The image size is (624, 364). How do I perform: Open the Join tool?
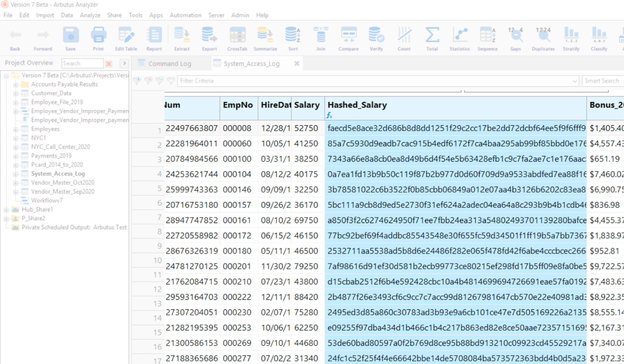(320, 38)
